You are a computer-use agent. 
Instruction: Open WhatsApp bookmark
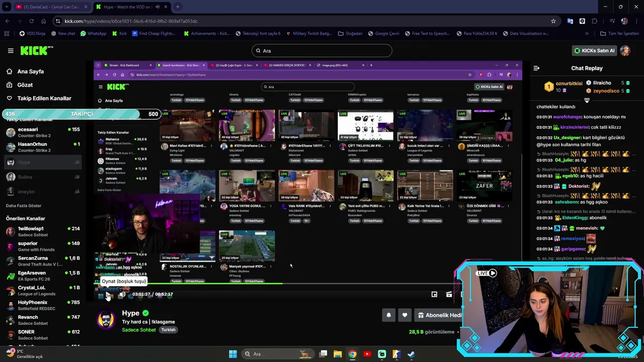pos(93,34)
